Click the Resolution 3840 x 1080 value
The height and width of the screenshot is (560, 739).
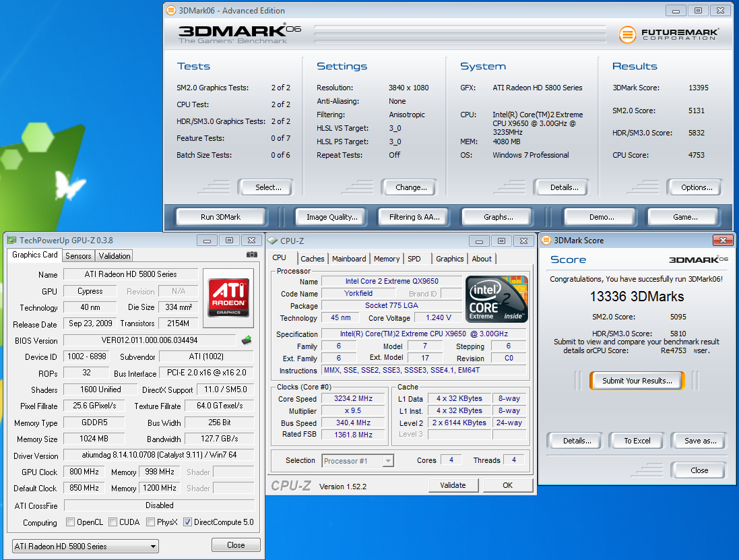click(x=408, y=88)
